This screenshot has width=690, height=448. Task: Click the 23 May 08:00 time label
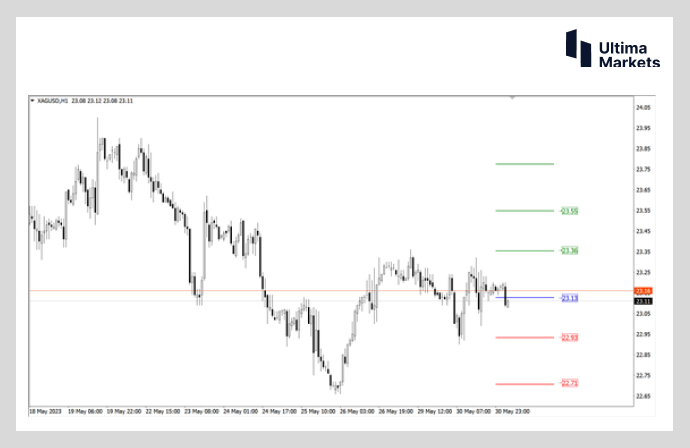tap(202, 411)
